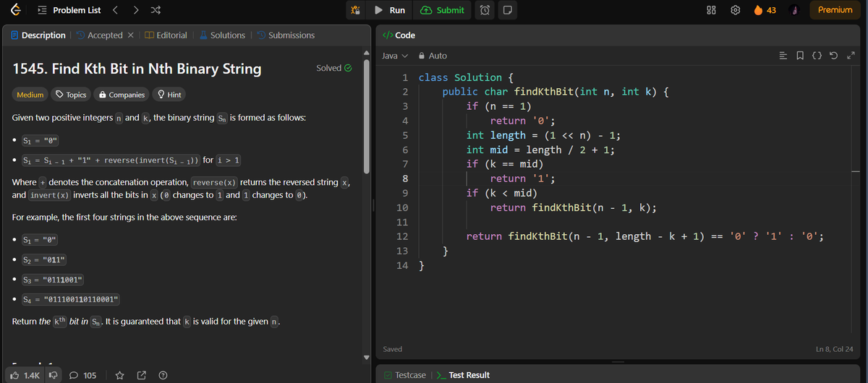
Task: Click the "return '1';" code line
Action: (522, 178)
